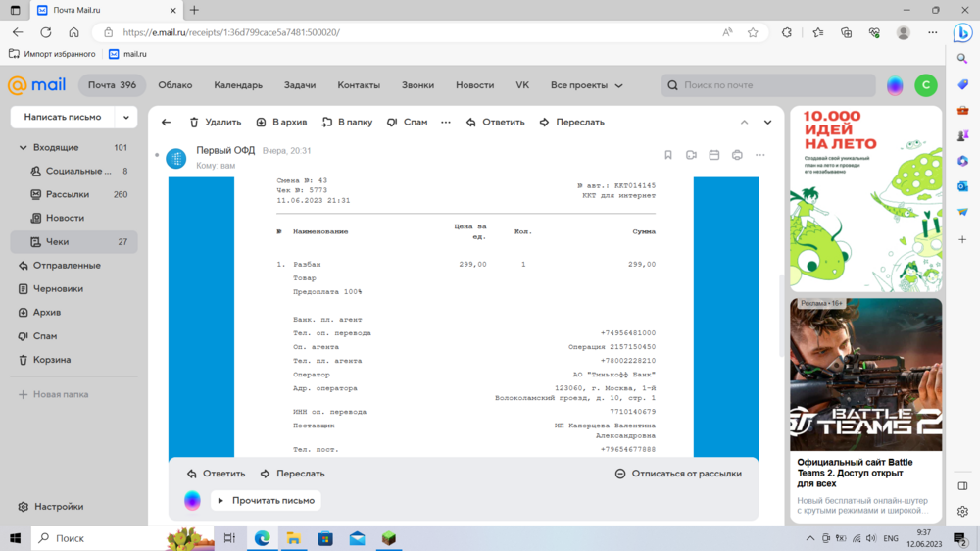980x551 pixels.
Task: Open File Explorer in taskbar
Action: pos(293,538)
